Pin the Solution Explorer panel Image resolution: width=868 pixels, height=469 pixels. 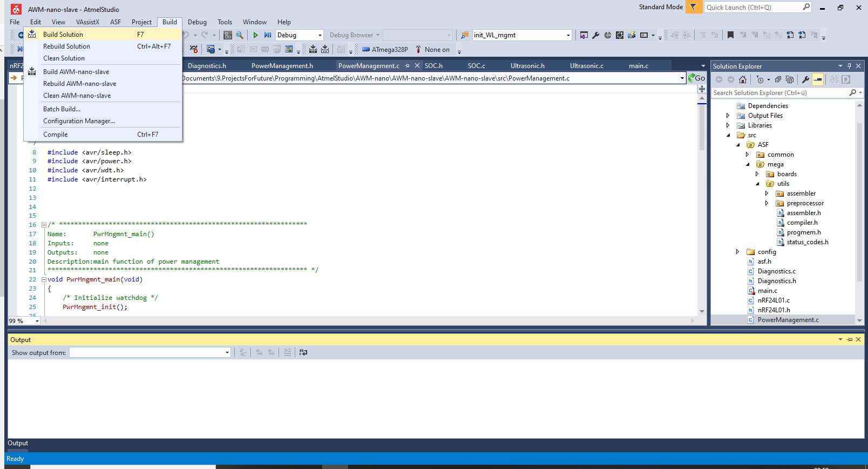(849, 66)
